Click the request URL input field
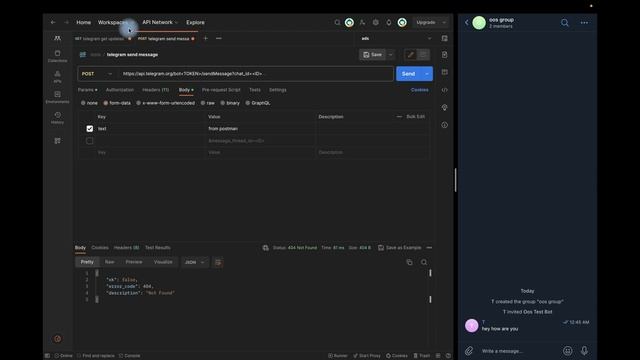 (256, 74)
